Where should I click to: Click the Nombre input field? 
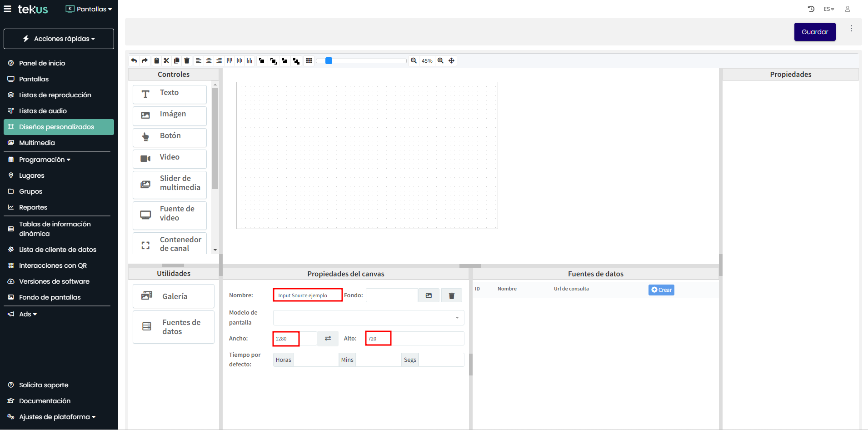pos(308,295)
